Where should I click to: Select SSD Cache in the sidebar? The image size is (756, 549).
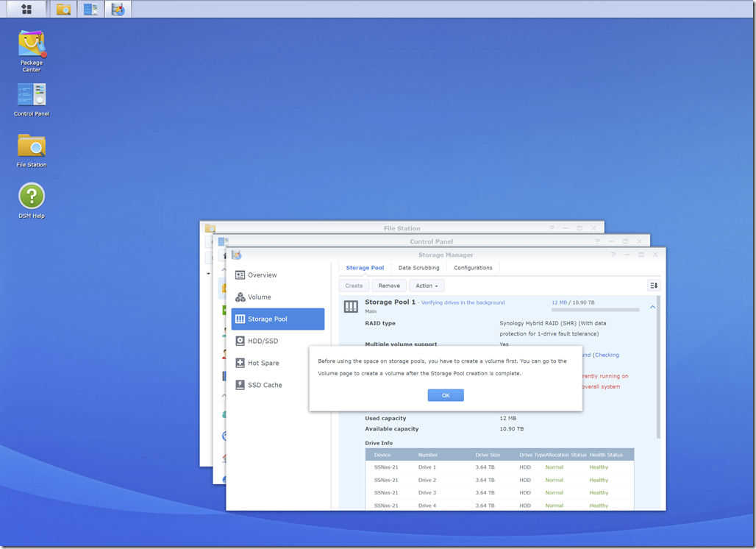click(x=278, y=385)
